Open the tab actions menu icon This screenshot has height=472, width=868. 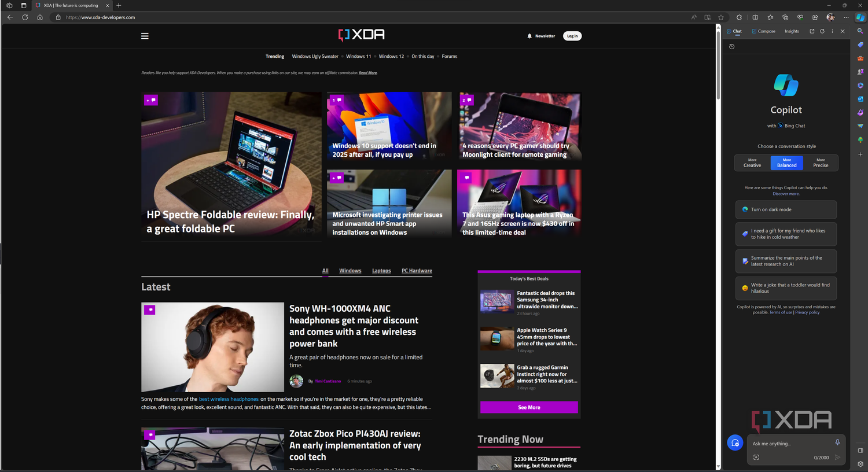24,5
